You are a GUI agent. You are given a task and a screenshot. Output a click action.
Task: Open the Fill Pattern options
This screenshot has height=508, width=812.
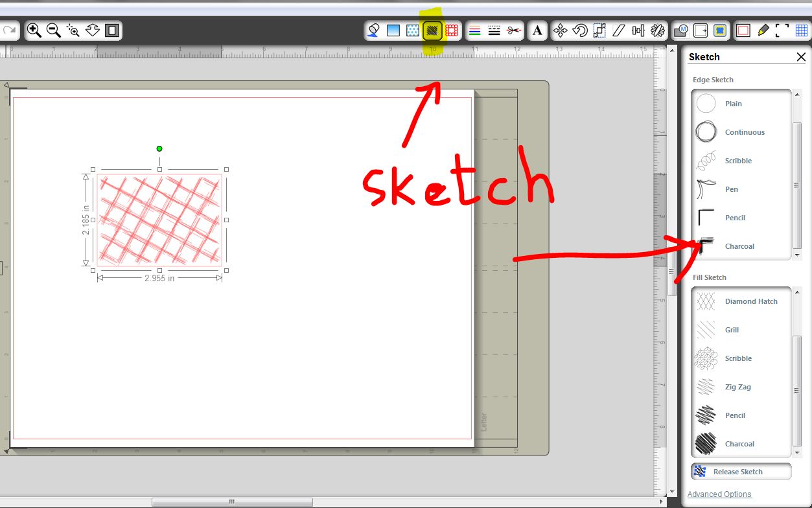tap(412, 30)
